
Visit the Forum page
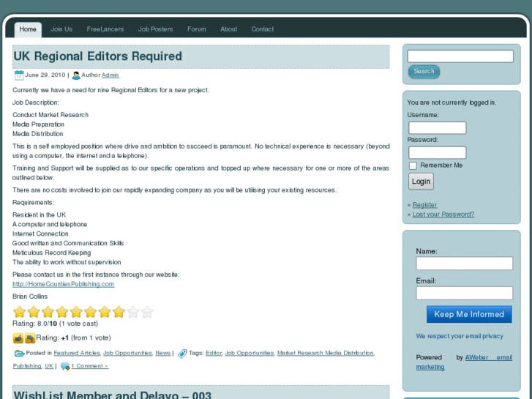tap(197, 29)
